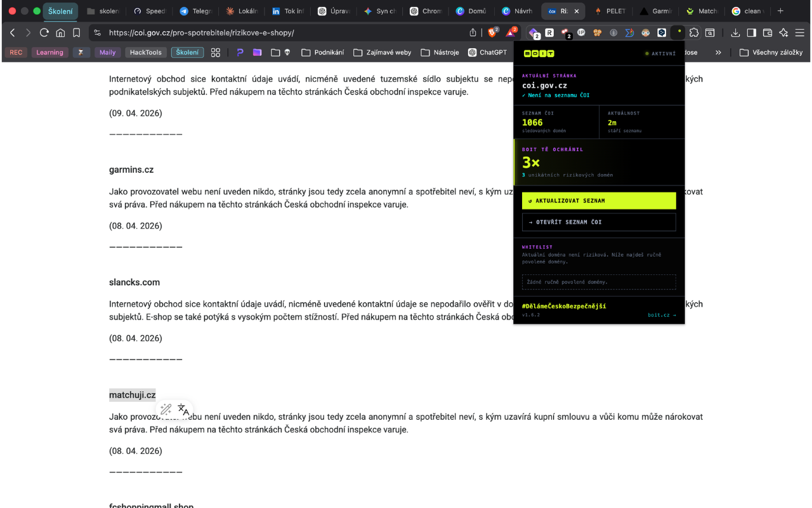
Task: Open Brave Shields lion icon
Action: (x=492, y=32)
